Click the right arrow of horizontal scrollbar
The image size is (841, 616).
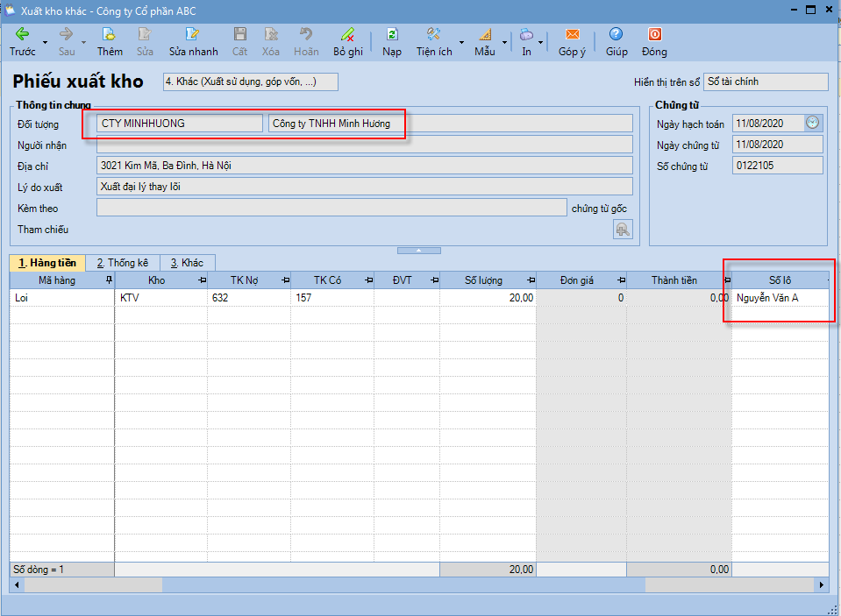pyautogui.click(x=822, y=585)
